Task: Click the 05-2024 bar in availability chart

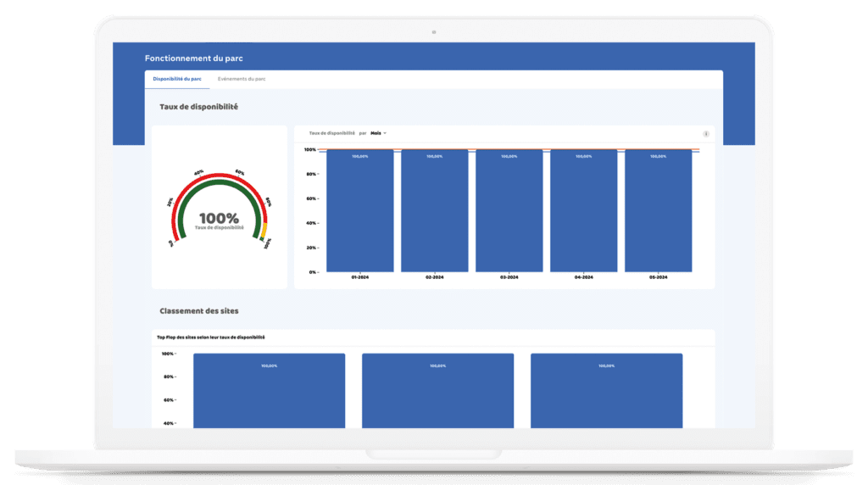Action: (x=659, y=212)
